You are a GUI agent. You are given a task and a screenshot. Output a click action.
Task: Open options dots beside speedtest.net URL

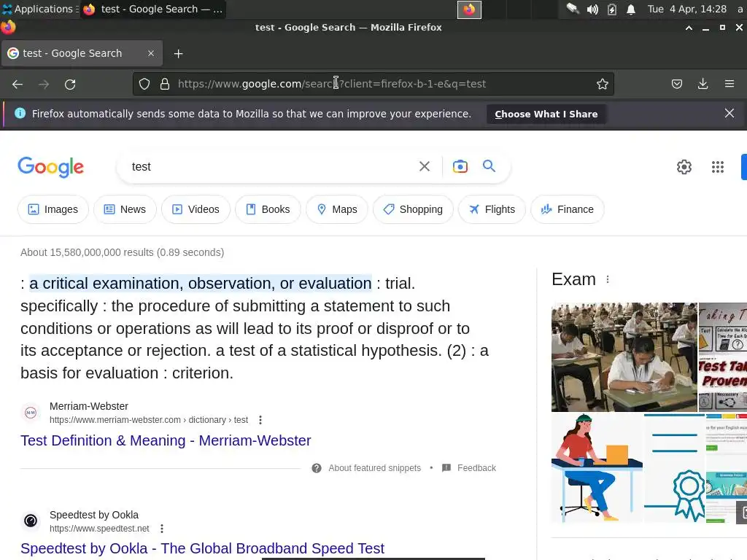[162, 529]
